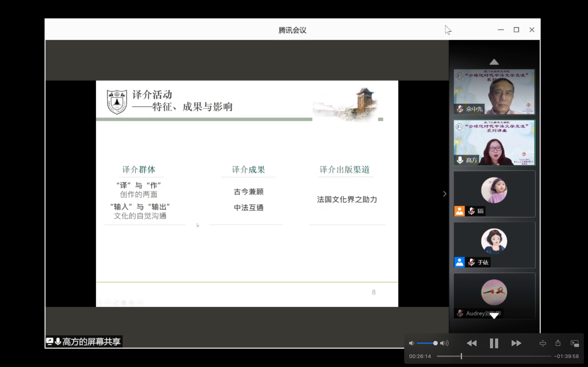Click the slideshow pen annotation icon
The width and height of the screenshot is (588, 367).
point(116,303)
